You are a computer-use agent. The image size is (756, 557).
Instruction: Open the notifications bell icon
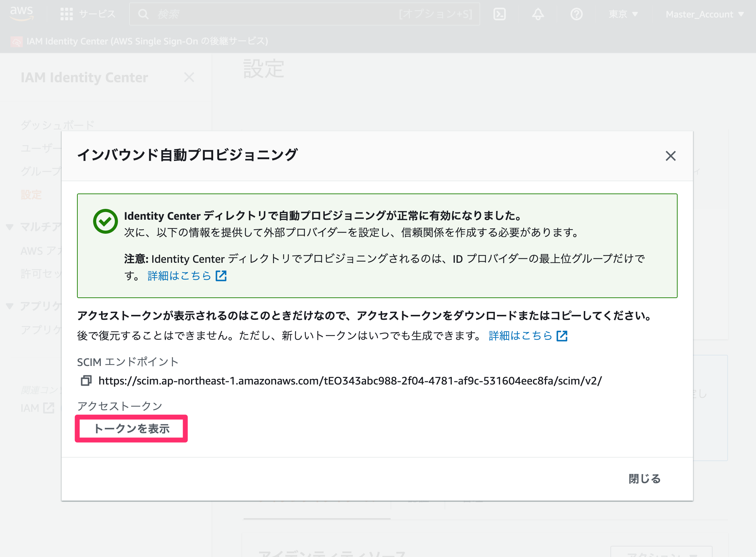[x=538, y=14]
